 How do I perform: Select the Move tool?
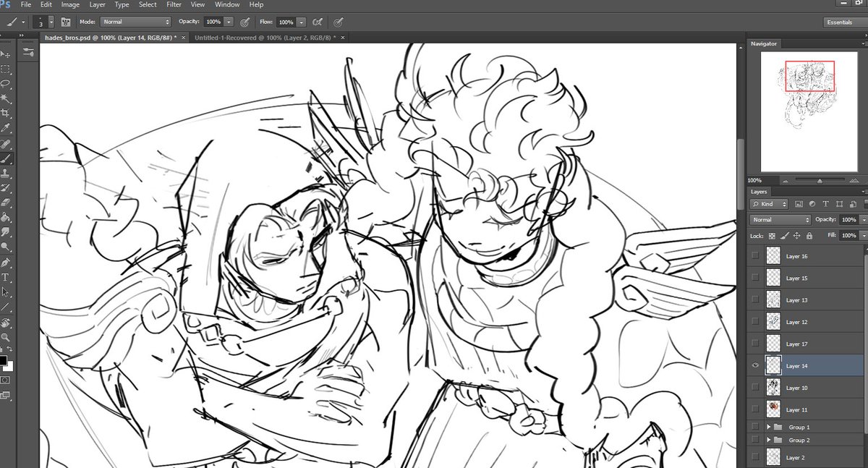(x=5, y=54)
